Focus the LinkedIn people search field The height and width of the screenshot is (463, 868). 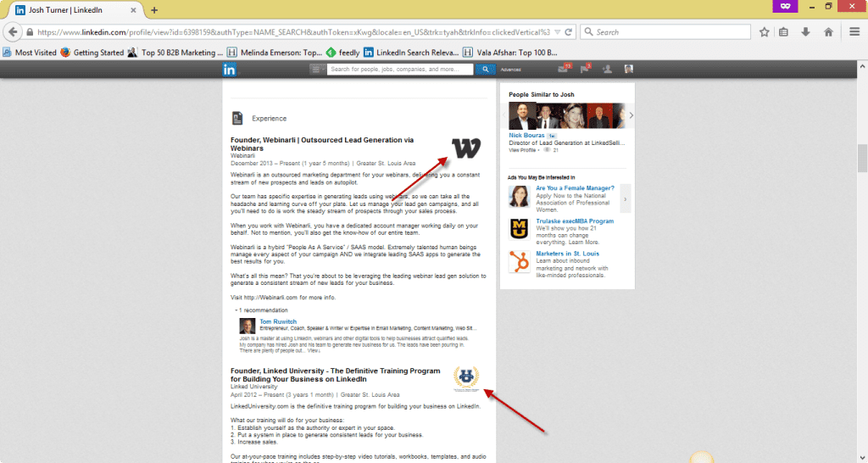(x=400, y=70)
